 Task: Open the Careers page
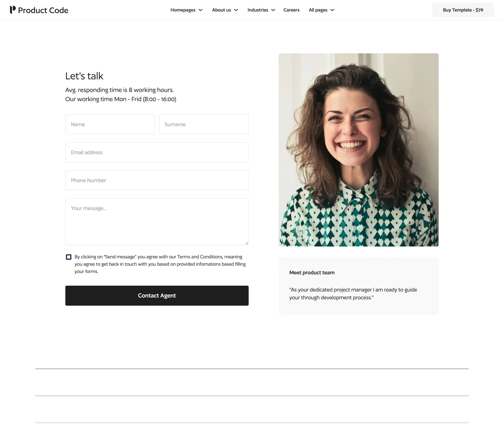pos(291,10)
